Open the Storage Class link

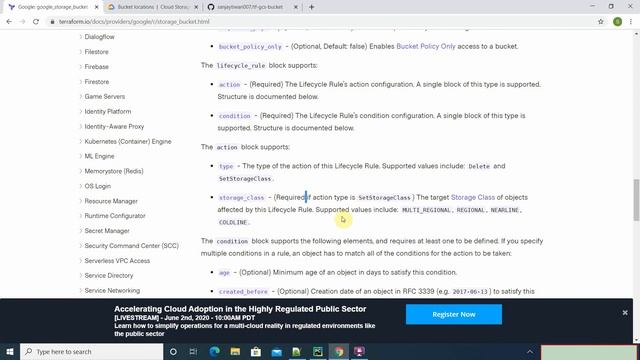pyautogui.click(x=473, y=198)
